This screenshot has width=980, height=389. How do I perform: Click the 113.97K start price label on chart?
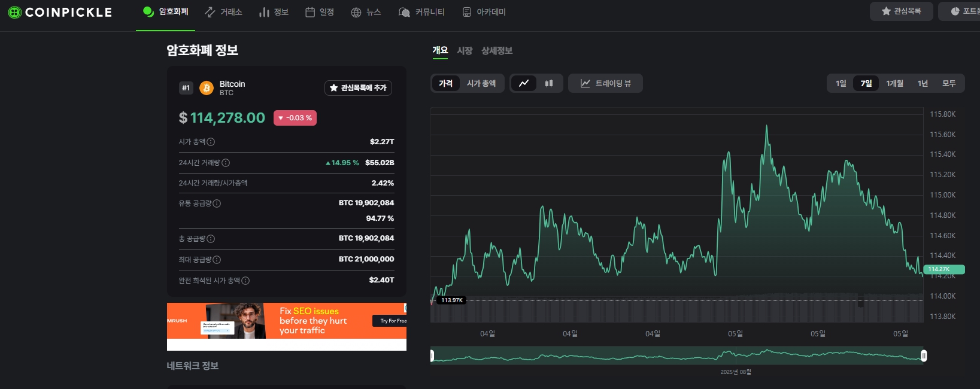452,300
